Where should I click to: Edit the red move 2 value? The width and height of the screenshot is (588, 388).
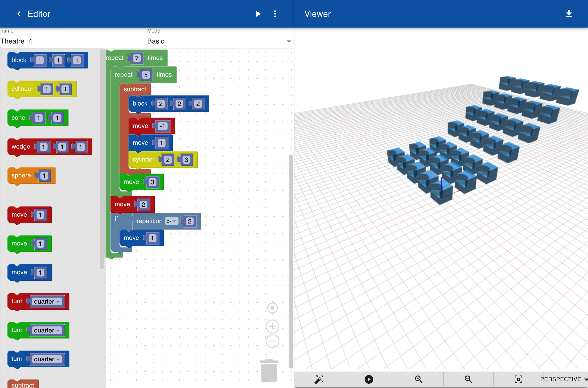[143, 205]
